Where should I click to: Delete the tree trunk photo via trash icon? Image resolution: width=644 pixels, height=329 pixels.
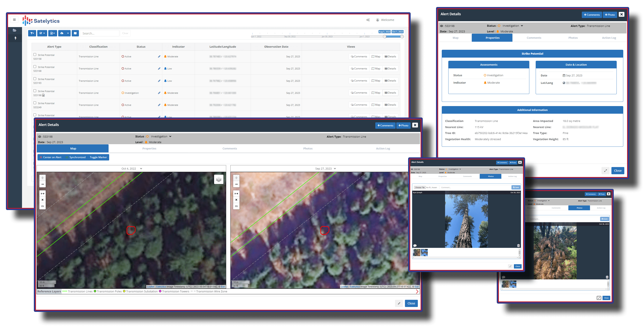pos(518,245)
